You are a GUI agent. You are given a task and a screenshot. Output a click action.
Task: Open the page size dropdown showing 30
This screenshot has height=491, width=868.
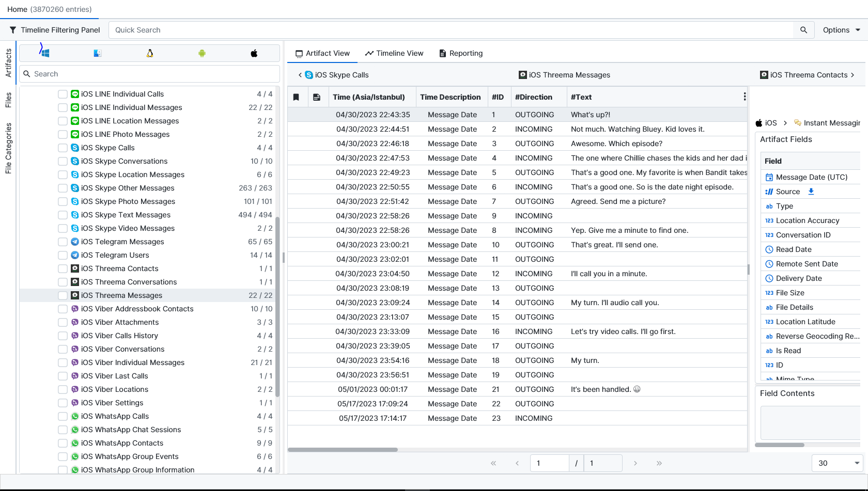837,463
